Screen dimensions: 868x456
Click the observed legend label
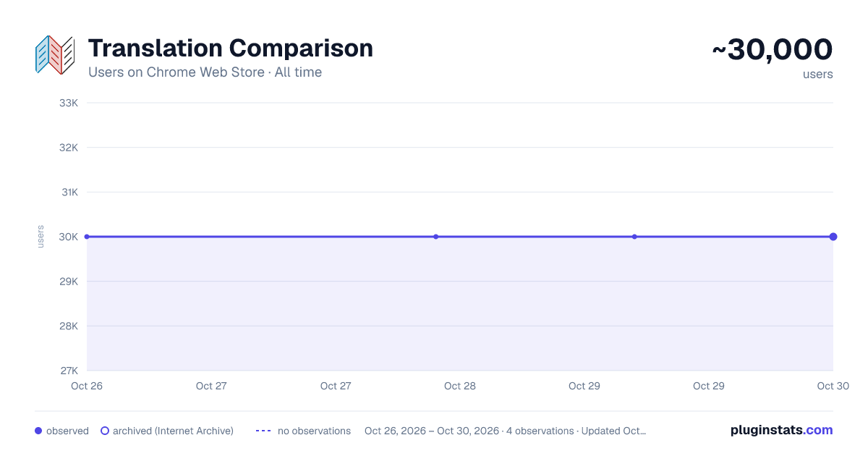coord(67,431)
